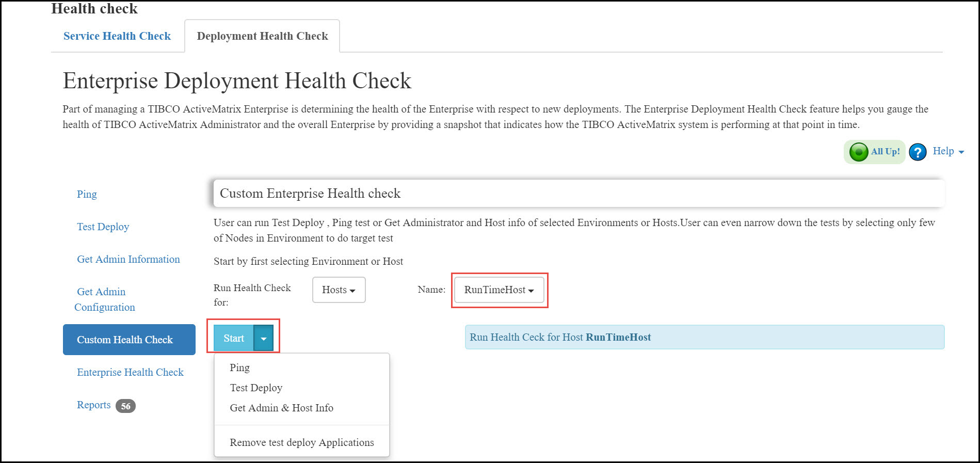The width and height of the screenshot is (980, 463).
Task: Open Get Admin Information page
Action: [128, 259]
